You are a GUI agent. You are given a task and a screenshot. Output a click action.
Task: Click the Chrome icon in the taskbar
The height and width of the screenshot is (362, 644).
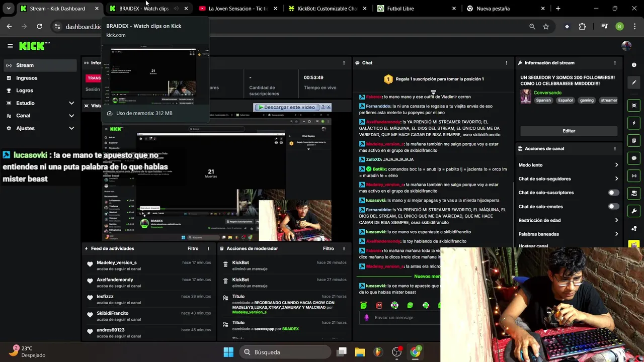point(415,352)
